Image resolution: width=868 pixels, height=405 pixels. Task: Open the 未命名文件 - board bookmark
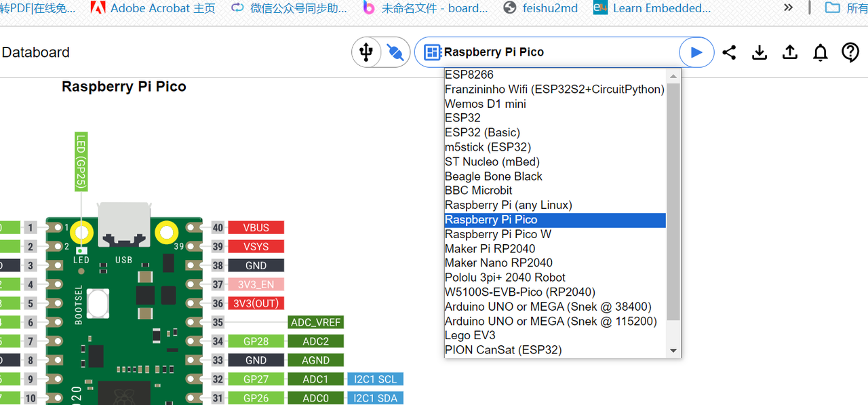[x=425, y=8]
